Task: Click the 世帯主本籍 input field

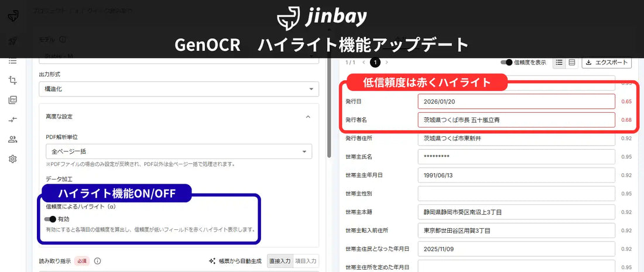Action: pyautogui.click(x=516, y=212)
